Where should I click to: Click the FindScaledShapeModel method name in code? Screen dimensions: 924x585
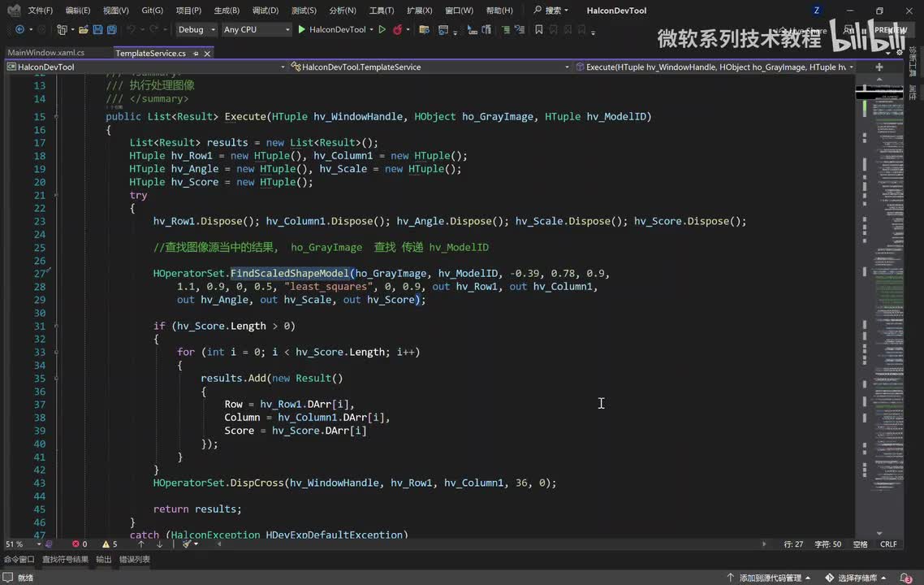click(289, 273)
